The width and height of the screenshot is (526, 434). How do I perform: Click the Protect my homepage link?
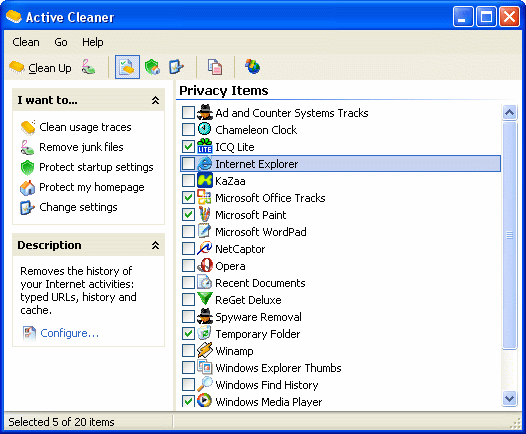92,187
